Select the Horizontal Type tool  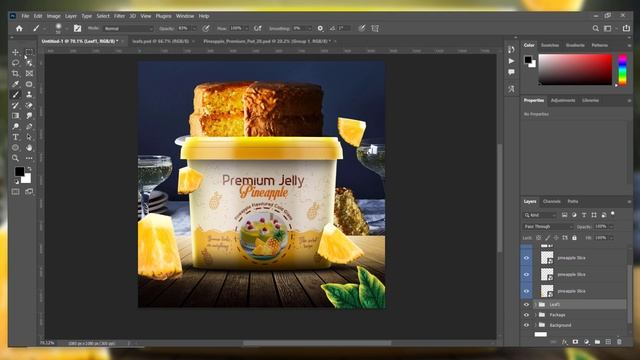coord(16,137)
